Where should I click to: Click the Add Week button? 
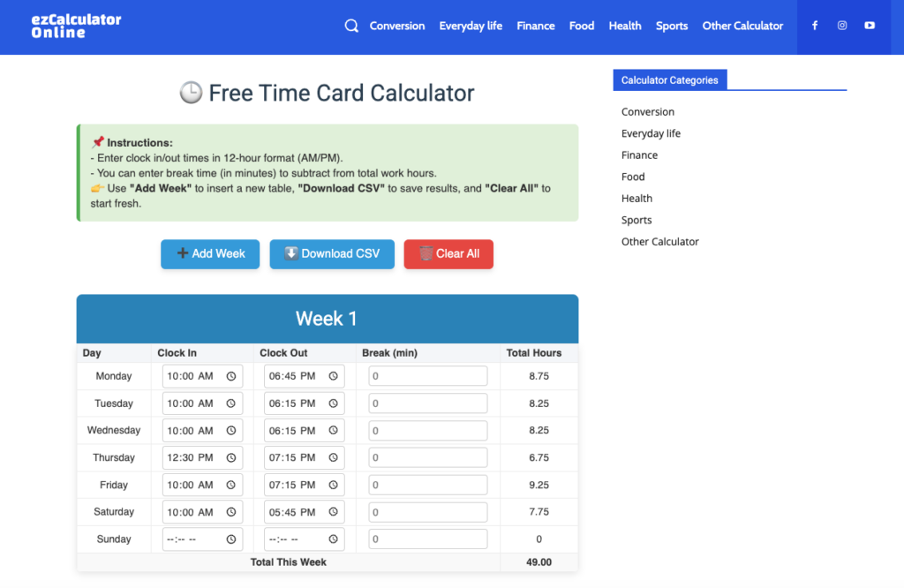210,253
